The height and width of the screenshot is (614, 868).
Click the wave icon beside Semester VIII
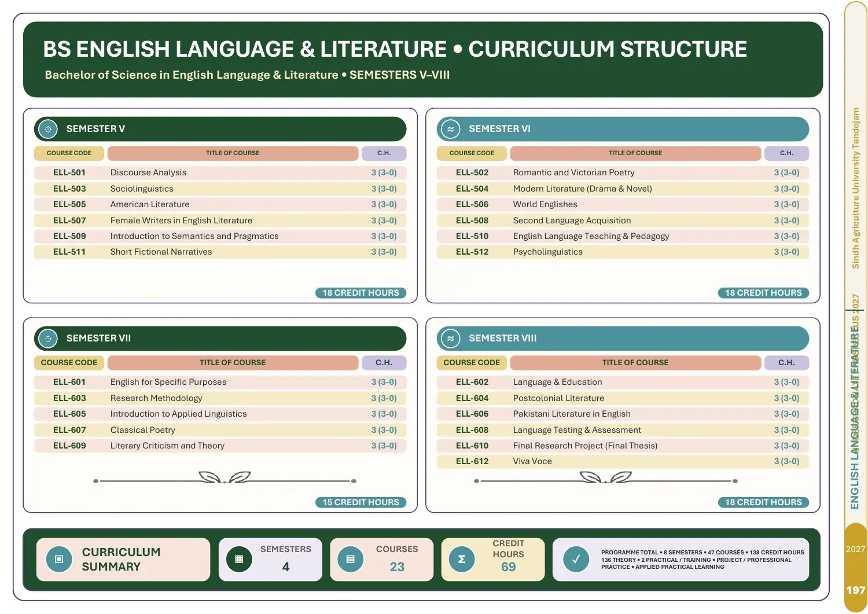pos(450,339)
